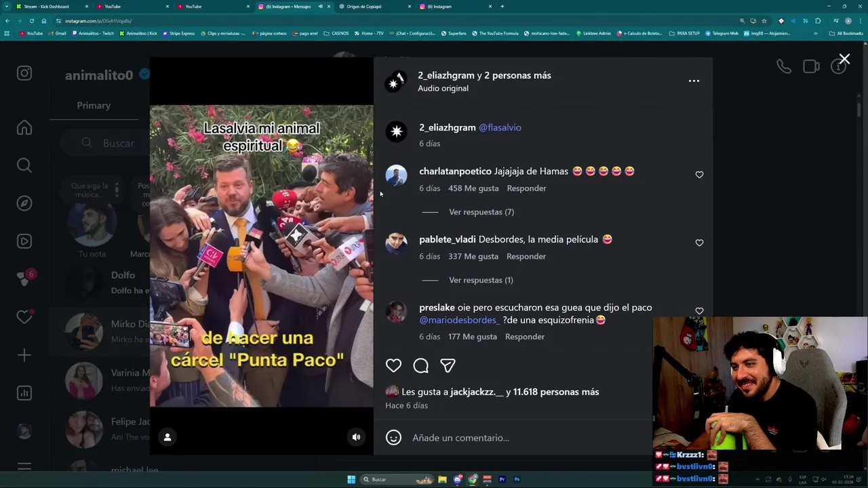
Task: Reply to preslake's comment via Responder
Action: (525, 337)
